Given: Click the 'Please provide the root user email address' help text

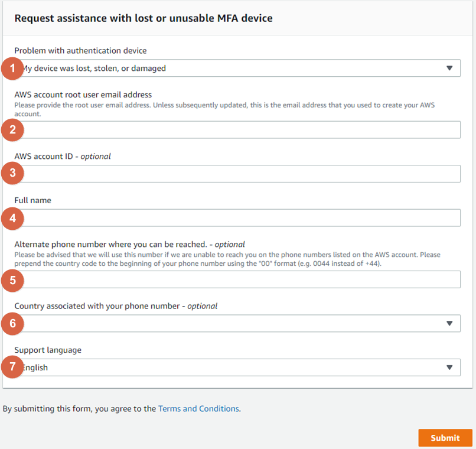Looking at the screenshot, I should (x=224, y=109).
